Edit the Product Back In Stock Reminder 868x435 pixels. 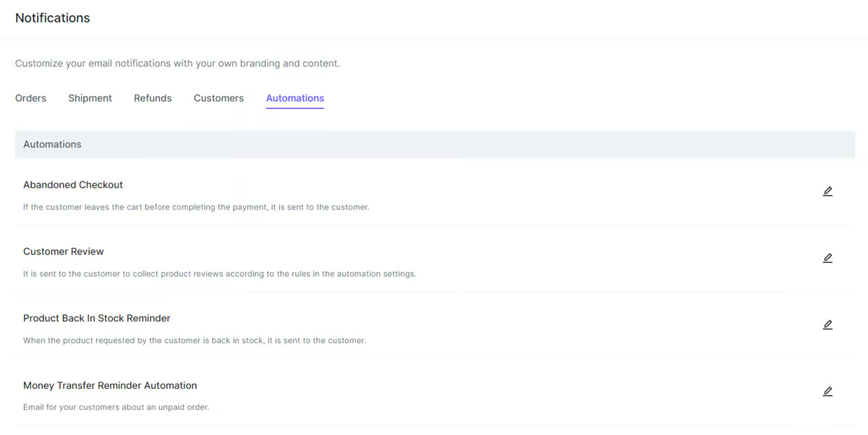(827, 324)
